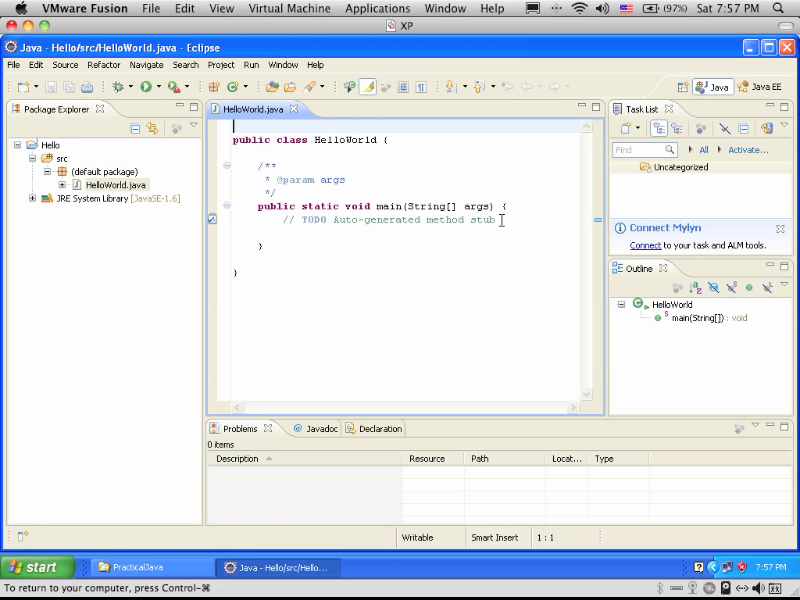Expand the HelloWorld.java tree node

point(62,185)
